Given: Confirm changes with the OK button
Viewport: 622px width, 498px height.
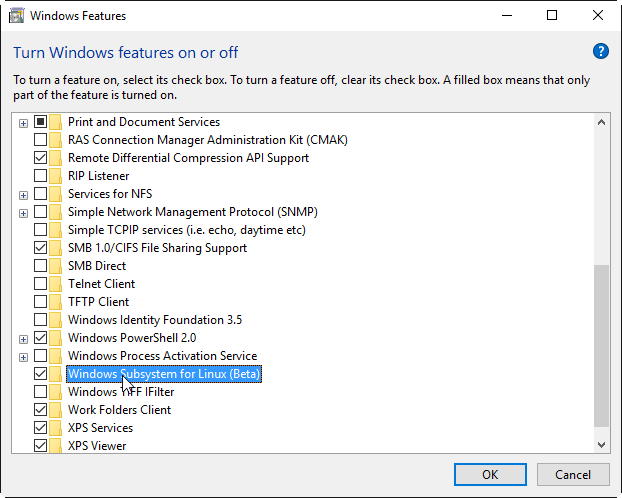Looking at the screenshot, I should [490, 475].
